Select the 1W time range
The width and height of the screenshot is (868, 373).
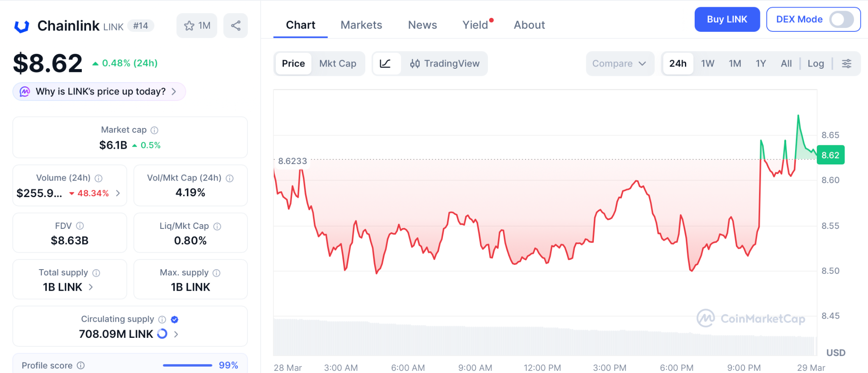pos(707,64)
